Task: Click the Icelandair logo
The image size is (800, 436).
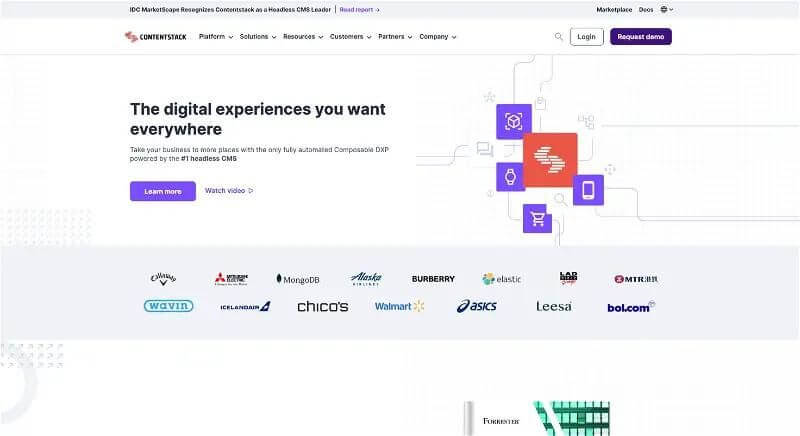Action: pos(245,306)
